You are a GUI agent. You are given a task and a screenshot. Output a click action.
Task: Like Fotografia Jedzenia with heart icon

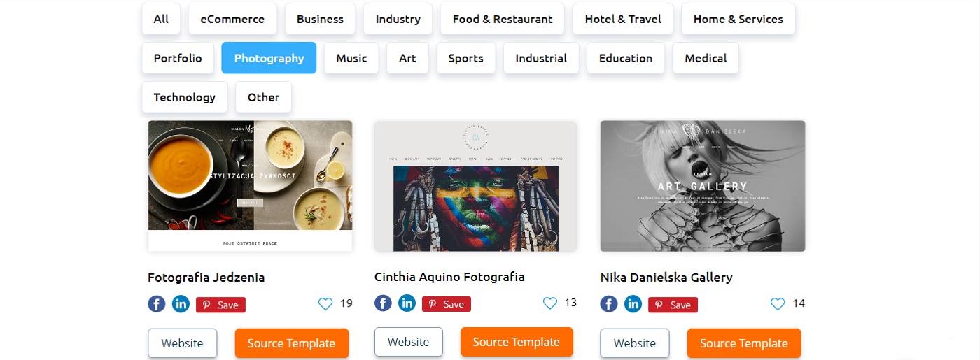pos(325,304)
